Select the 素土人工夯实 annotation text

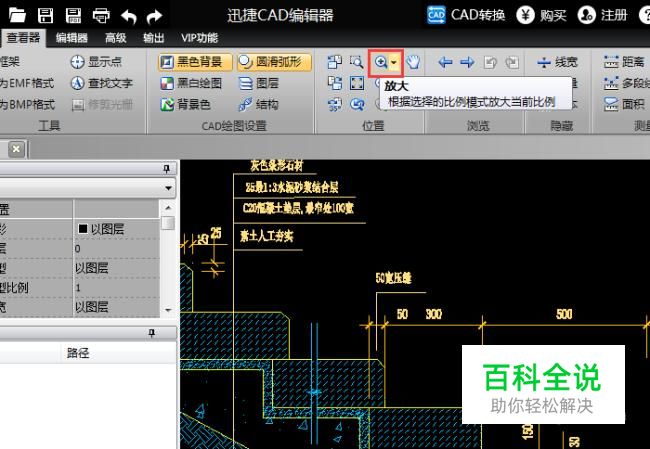267,236
